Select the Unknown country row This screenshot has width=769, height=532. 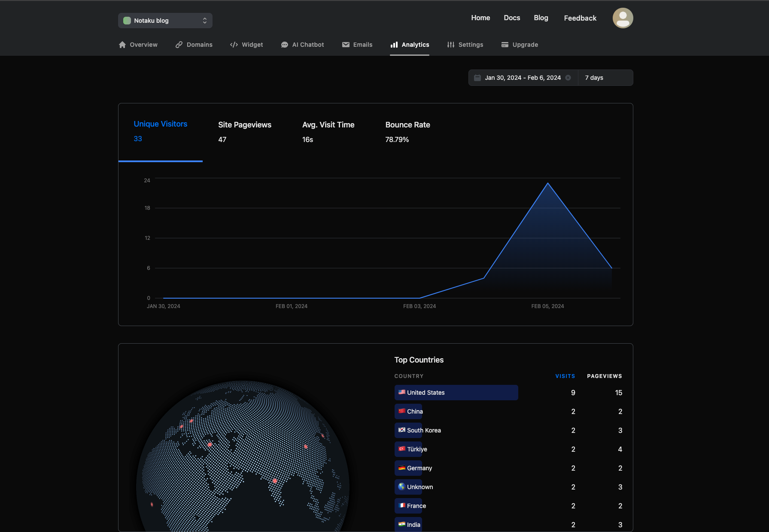click(x=508, y=487)
